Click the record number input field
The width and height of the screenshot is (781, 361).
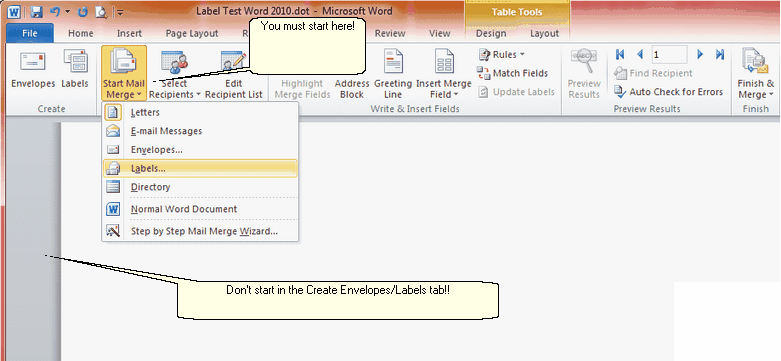coord(669,54)
